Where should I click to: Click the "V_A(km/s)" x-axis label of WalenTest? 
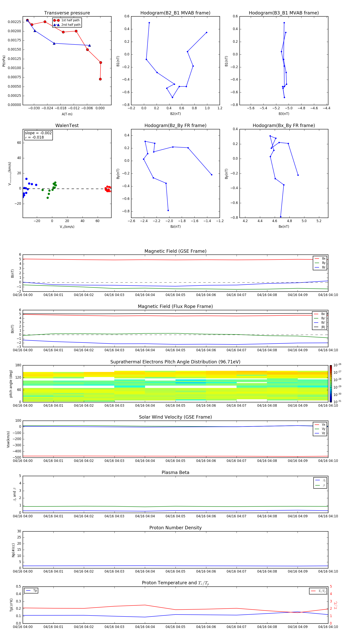67,227
